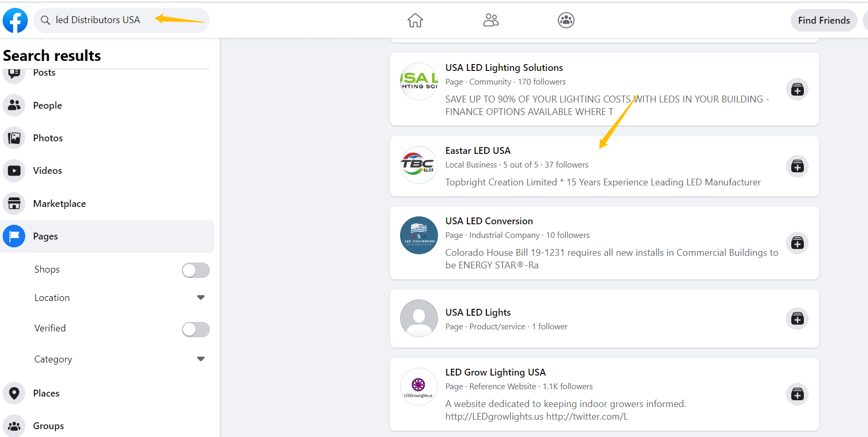868x437 pixels.
Task: Click Verified filter label
Action: click(x=50, y=328)
